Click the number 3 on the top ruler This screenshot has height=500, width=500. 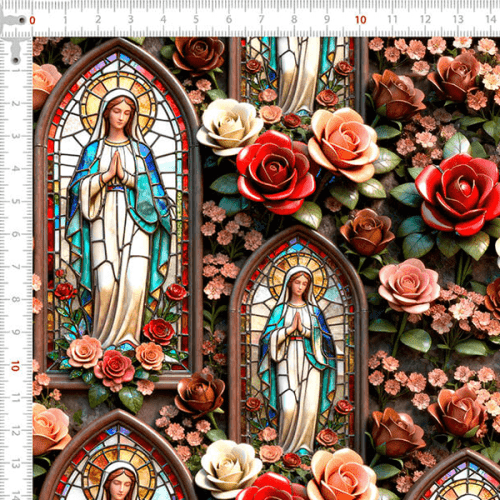coord(131,19)
